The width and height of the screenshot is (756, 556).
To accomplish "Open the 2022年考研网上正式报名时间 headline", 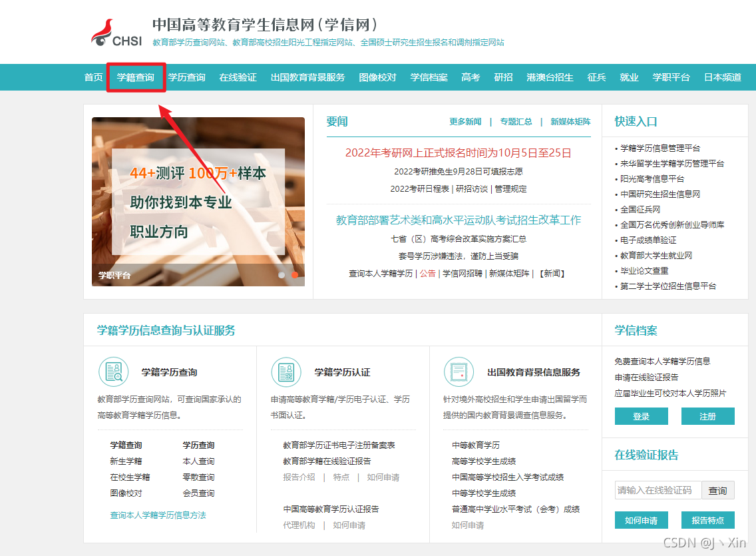I will point(458,152).
